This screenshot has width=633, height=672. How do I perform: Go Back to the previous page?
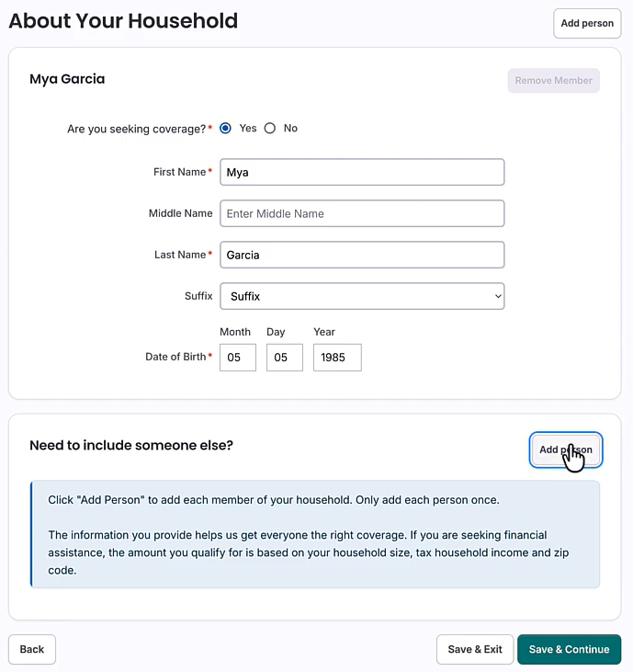coord(32,649)
